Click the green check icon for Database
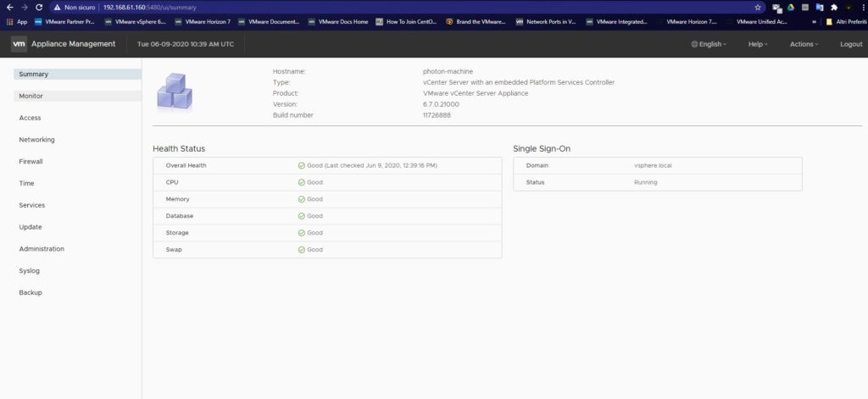The image size is (868, 399). (x=302, y=216)
